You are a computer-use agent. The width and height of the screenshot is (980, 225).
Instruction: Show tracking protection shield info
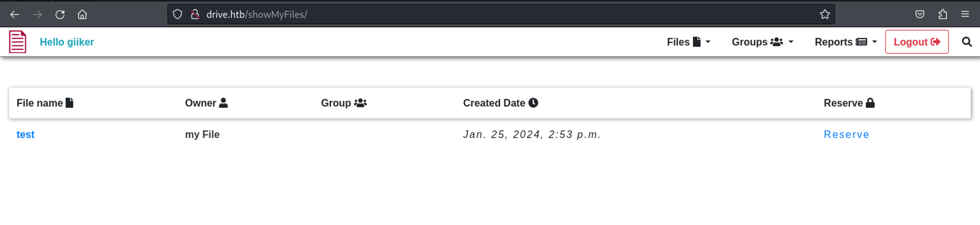coord(177,14)
